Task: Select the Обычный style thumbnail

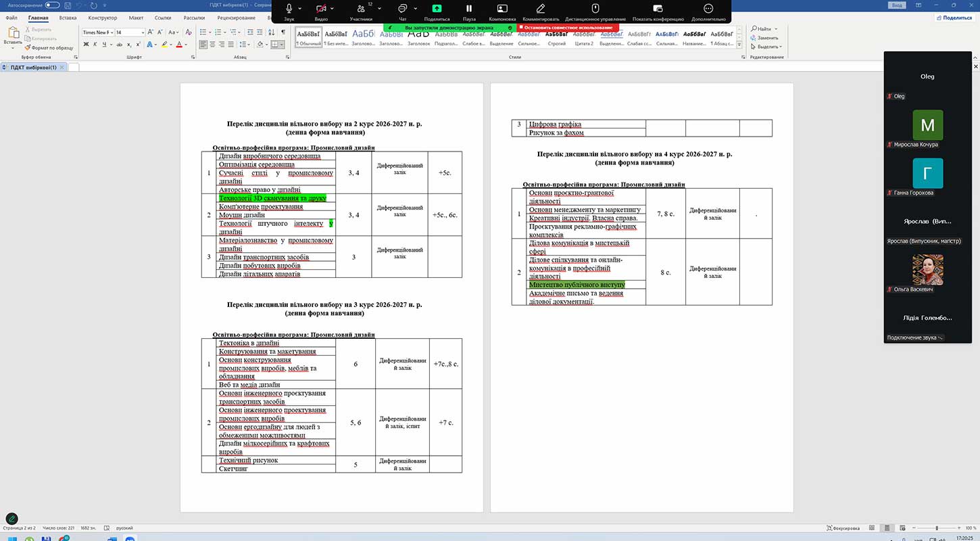Action: click(308, 38)
